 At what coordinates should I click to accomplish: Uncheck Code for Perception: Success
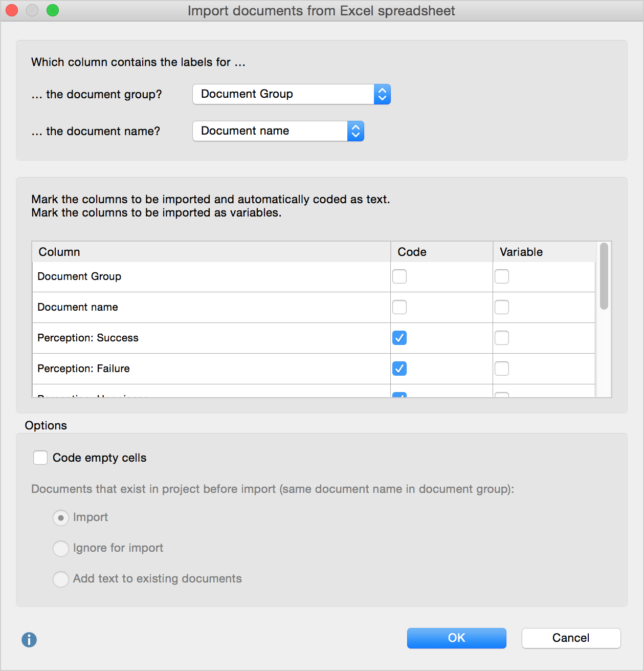click(399, 338)
